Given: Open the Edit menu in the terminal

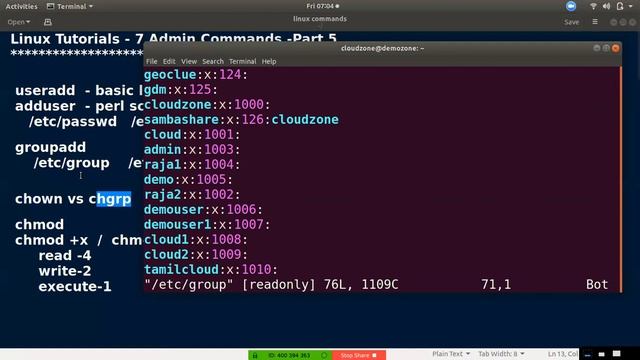Looking at the screenshot, I should tap(169, 61).
